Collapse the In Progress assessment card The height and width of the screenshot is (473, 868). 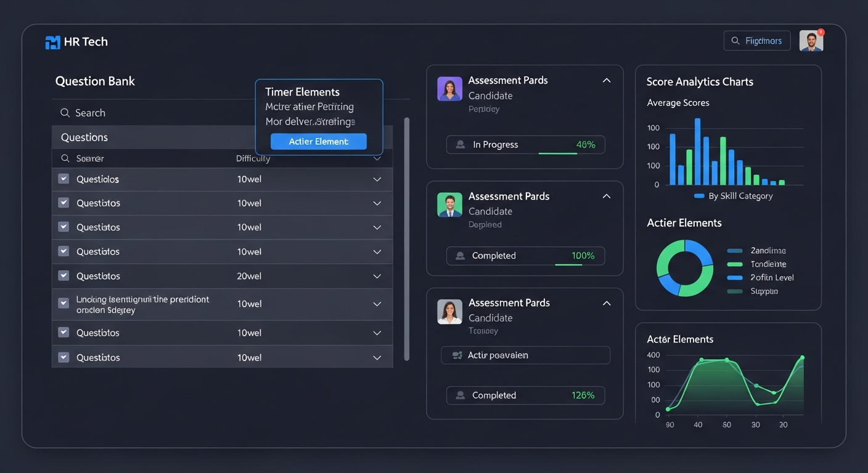click(x=607, y=81)
